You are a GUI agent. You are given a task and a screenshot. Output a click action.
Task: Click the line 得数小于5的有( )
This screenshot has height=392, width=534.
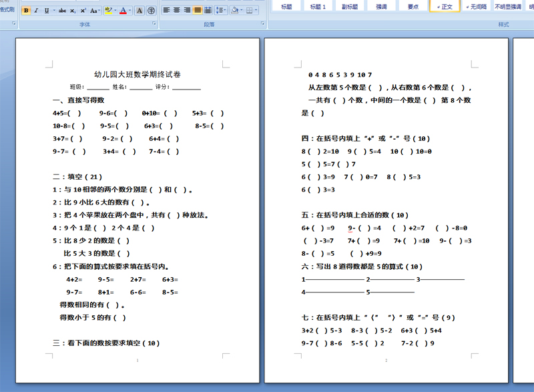[x=93, y=318]
